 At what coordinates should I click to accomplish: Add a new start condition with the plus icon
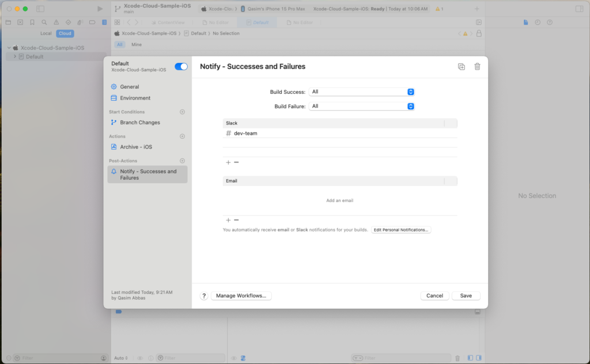182,112
